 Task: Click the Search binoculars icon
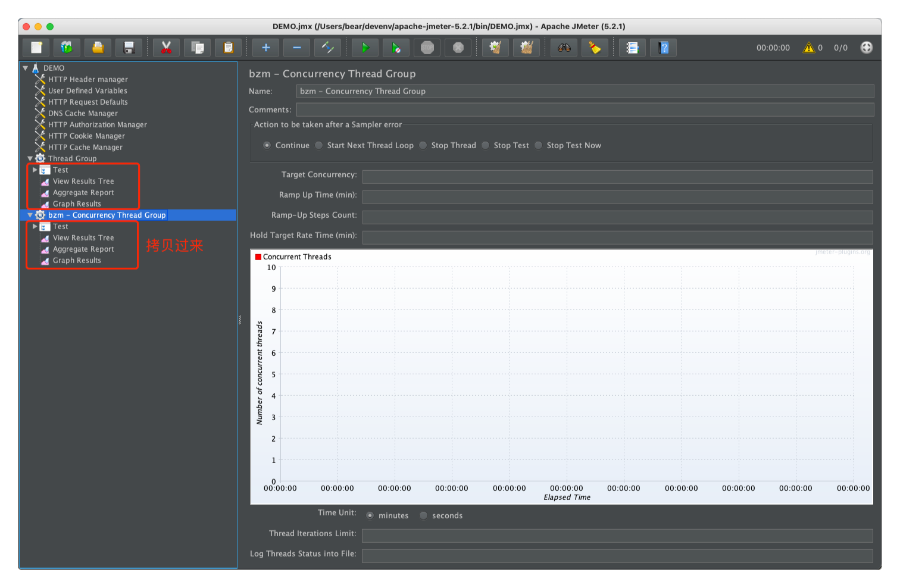point(564,48)
